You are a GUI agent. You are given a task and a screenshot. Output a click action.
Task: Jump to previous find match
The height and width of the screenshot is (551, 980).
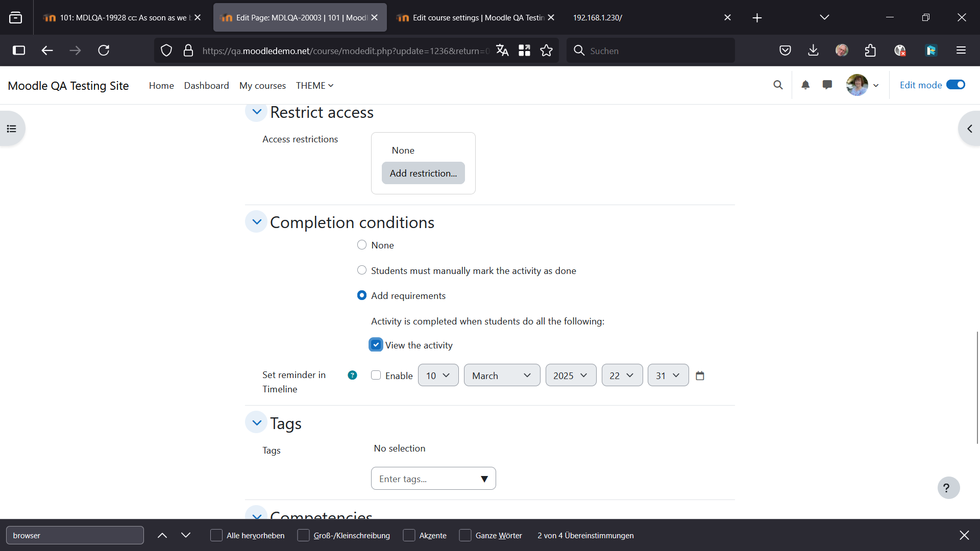click(x=162, y=535)
